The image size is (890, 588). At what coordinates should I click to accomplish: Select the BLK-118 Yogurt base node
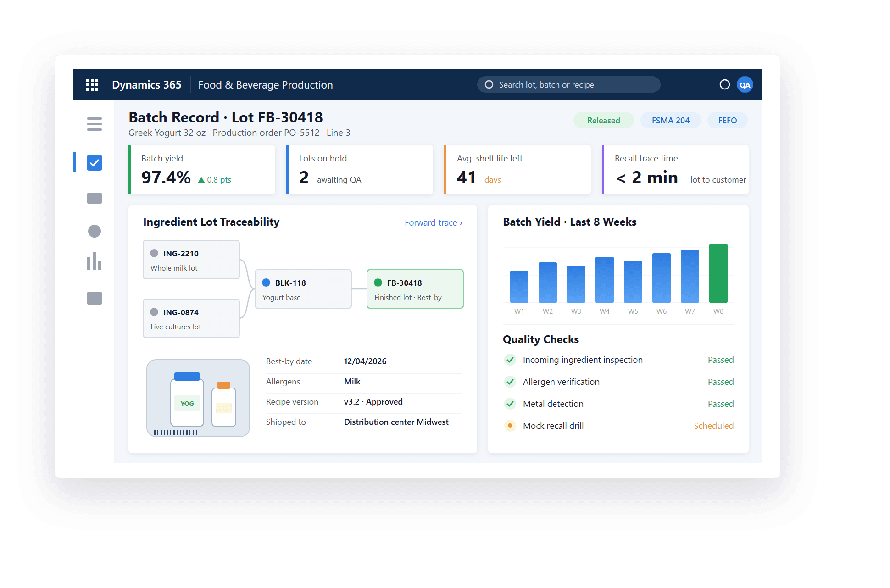303,289
